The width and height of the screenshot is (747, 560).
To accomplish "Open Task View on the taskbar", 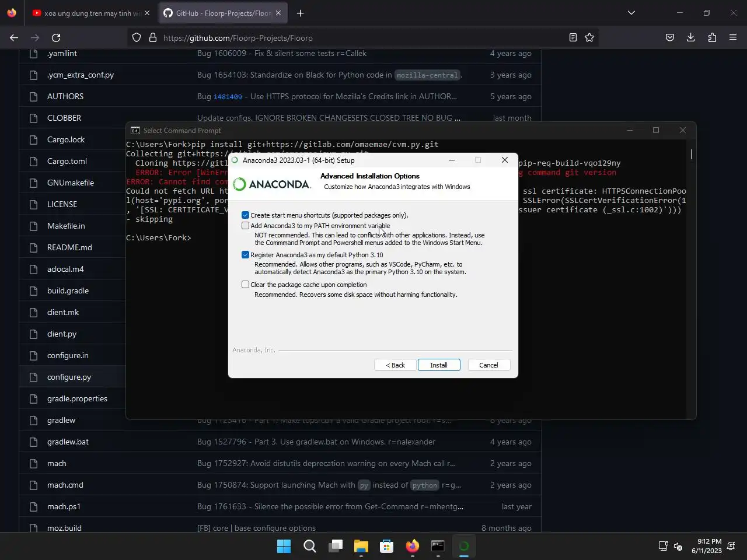I will 336,546.
